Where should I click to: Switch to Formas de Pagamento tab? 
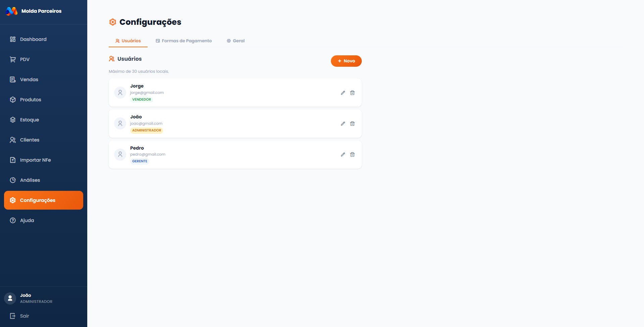tap(184, 41)
